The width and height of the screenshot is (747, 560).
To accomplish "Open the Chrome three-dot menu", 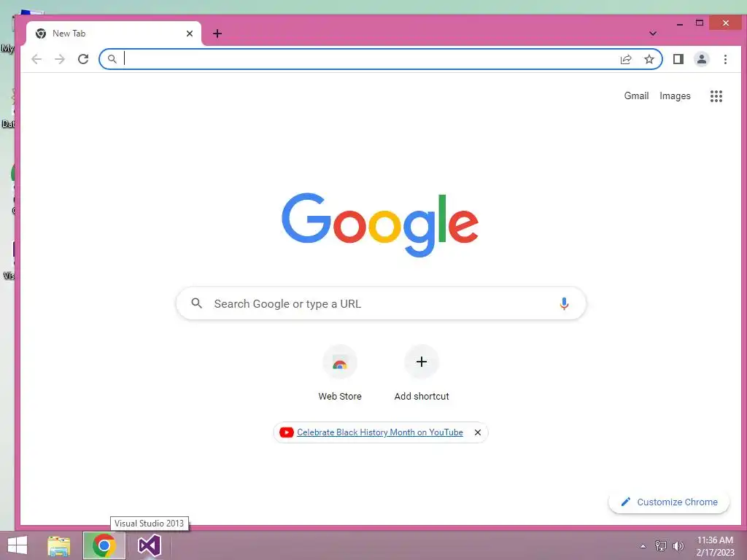I will 725,59.
